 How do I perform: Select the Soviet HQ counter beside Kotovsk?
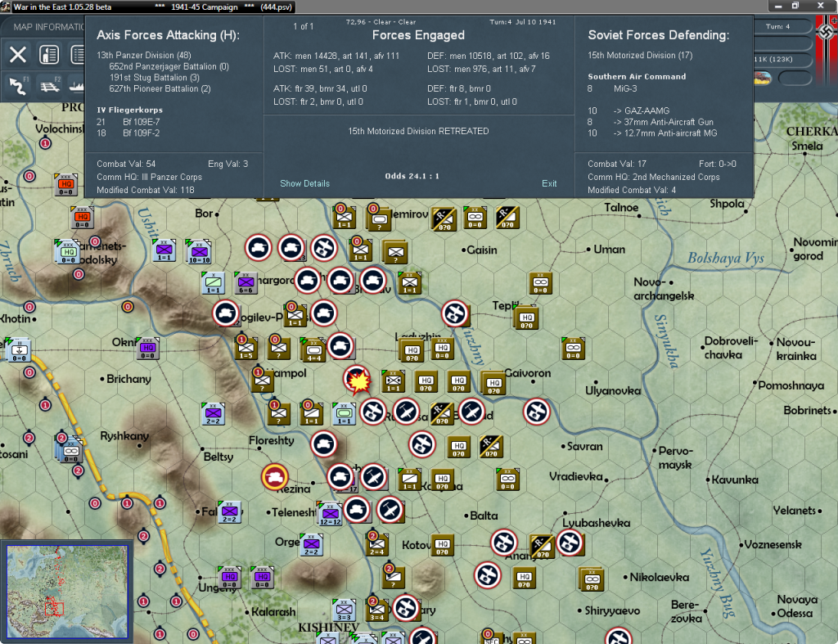(443, 544)
